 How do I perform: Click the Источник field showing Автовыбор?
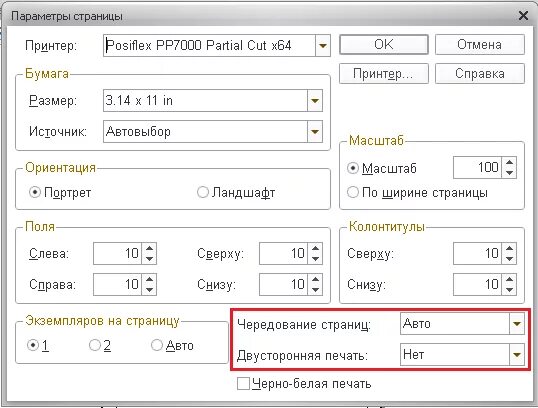(205, 131)
